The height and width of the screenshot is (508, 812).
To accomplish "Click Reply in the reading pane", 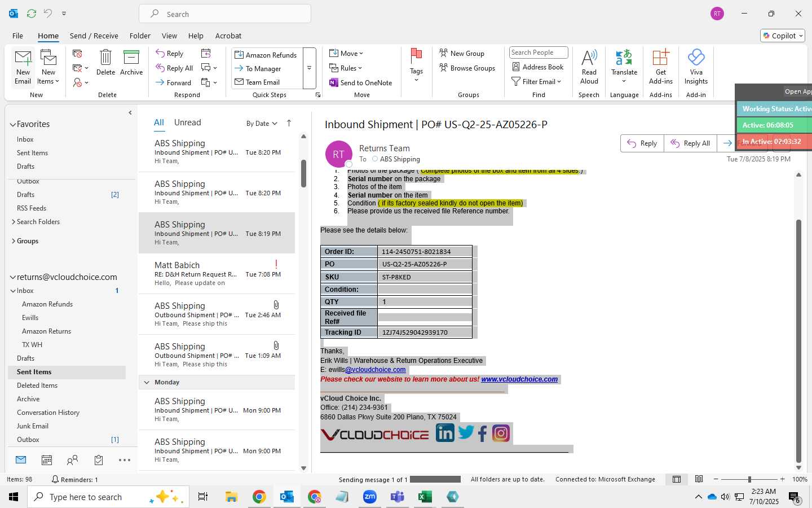I will click(x=642, y=143).
